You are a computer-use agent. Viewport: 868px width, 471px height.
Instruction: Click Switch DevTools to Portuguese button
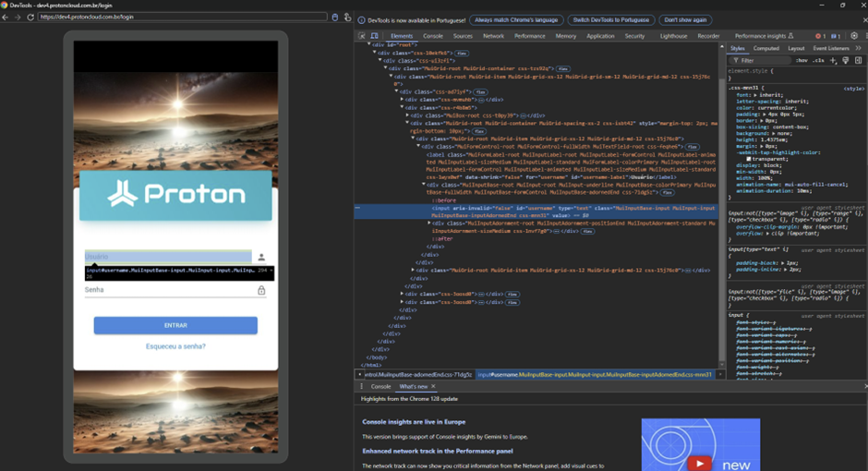pyautogui.click(x=611, y=20)
